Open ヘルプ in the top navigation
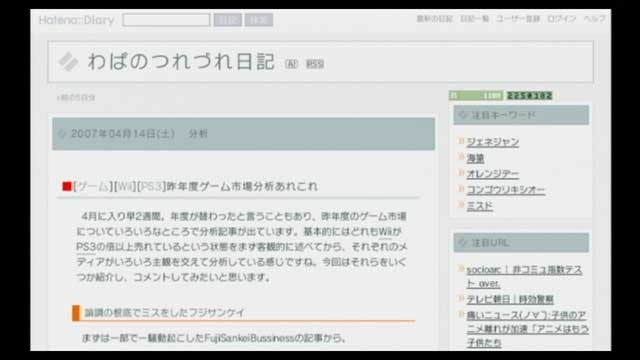Viewport: 640px width, 360px height. 594,19
